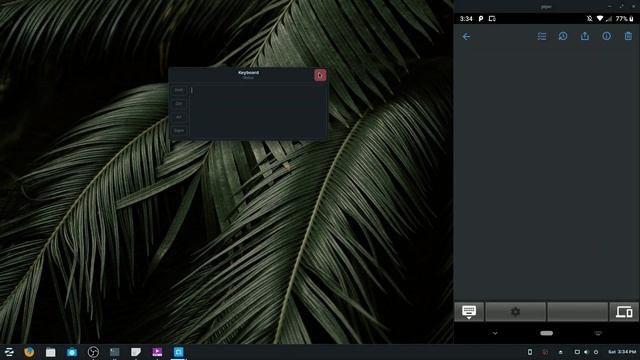
Task: Focus the Keyboard dialog text area
Action: click(258, 111)
